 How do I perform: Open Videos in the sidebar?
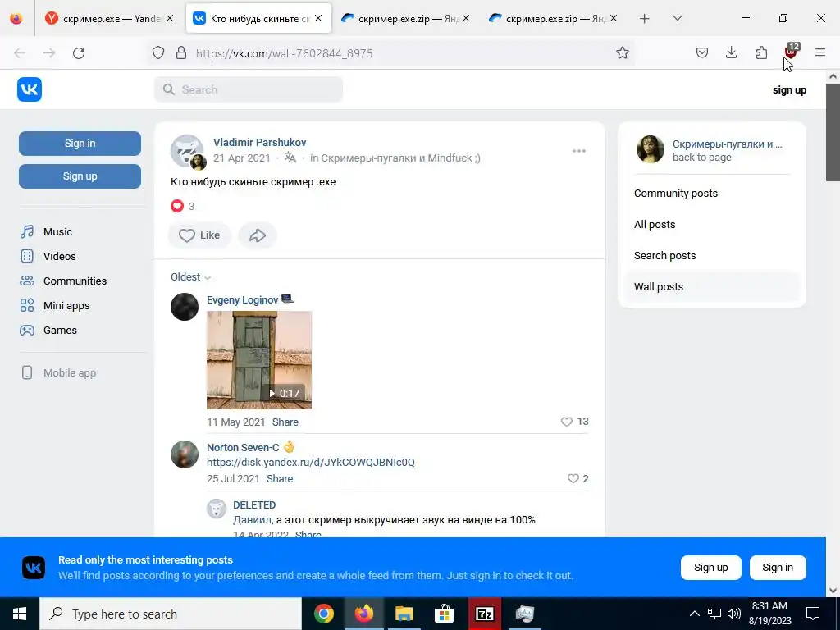[x=48, y=257]
